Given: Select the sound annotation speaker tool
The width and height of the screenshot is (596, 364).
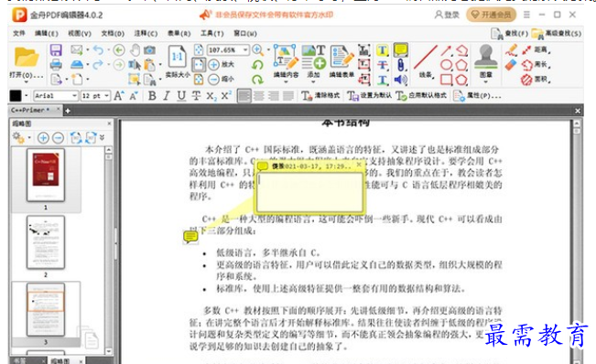Looking at the screenshot, I should point(401,80).
